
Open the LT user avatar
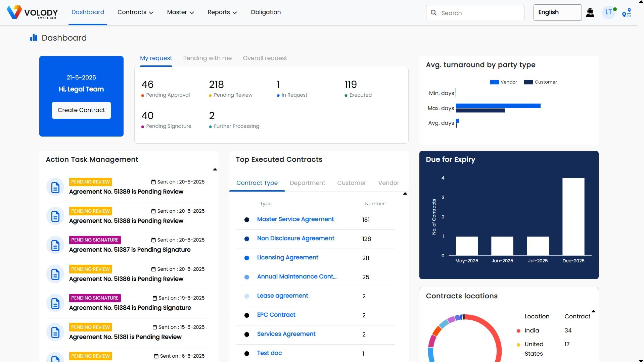point(608,12)
